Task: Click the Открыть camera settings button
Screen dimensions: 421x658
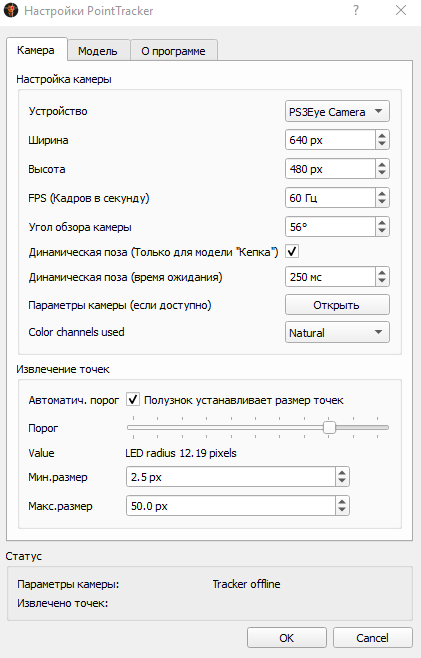Action: [x=337, y=305]
